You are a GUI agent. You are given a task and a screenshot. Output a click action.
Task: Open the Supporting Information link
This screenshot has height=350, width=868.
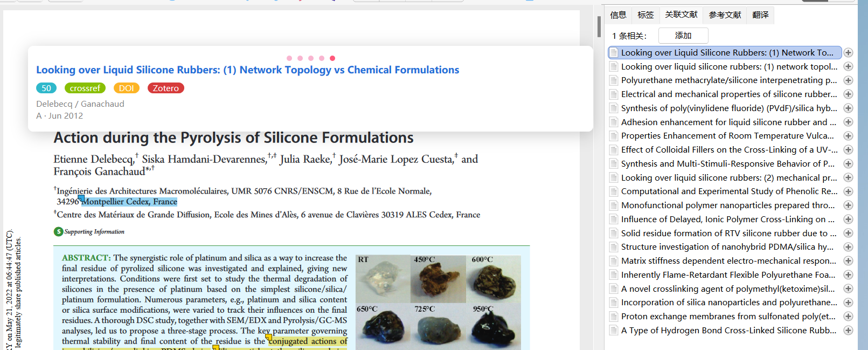[x=94, y=232]
